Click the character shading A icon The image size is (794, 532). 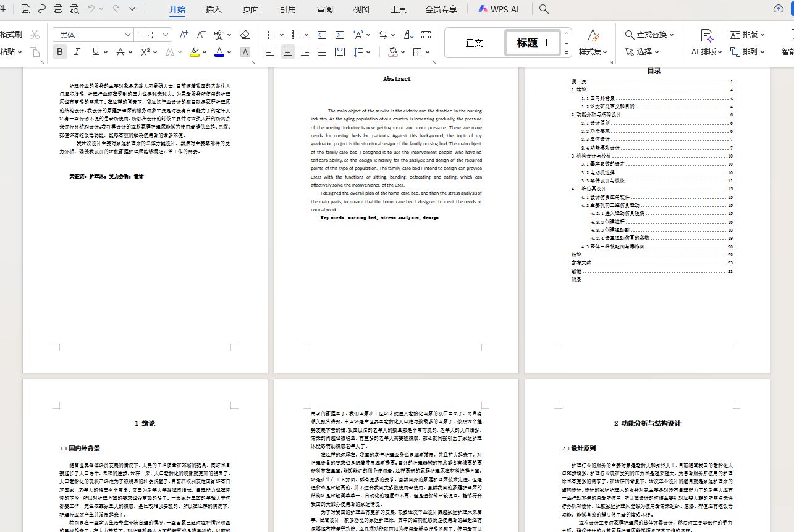pyautogui.click(x=245, y=52)
